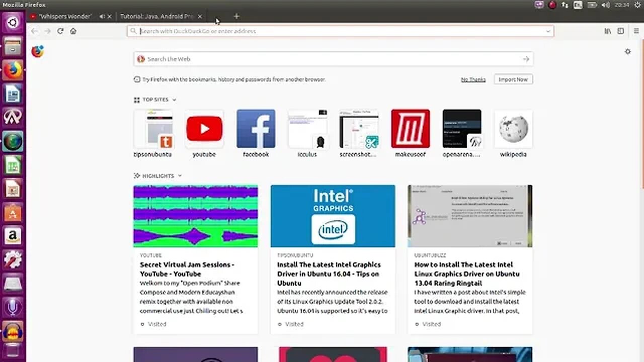The height and width of the screenshot is (362, 644).
Task: Open the Firefox hamburger menu
Action: tap(636, 31)
